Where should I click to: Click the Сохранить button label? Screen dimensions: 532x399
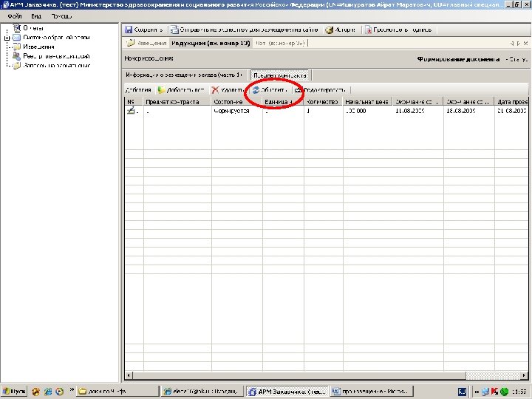tap(149, 30)
